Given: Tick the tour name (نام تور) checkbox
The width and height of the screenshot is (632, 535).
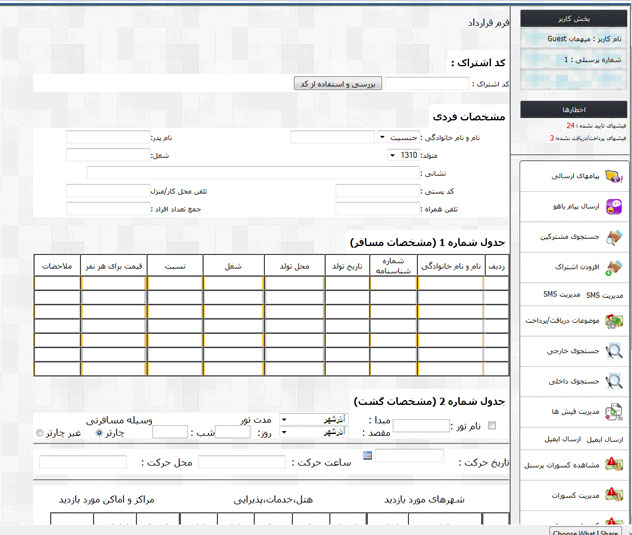Looking at the screenshot, I should pos(492,425).
